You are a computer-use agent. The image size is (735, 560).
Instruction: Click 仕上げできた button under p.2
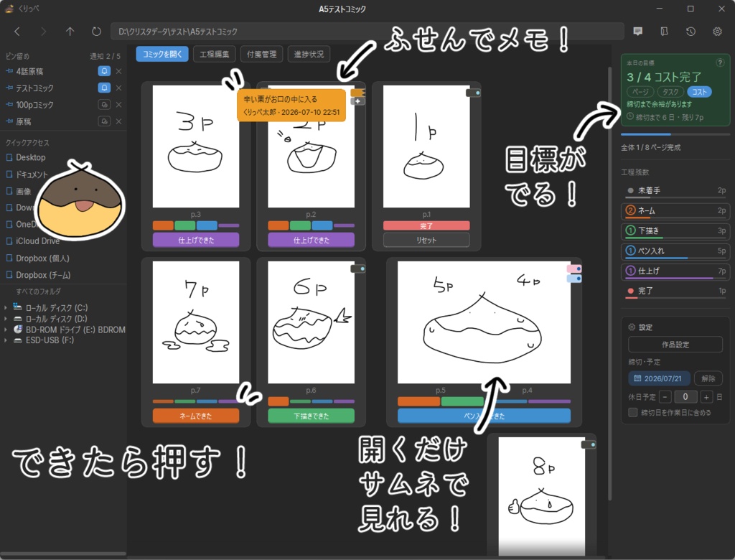click(312, 240)
